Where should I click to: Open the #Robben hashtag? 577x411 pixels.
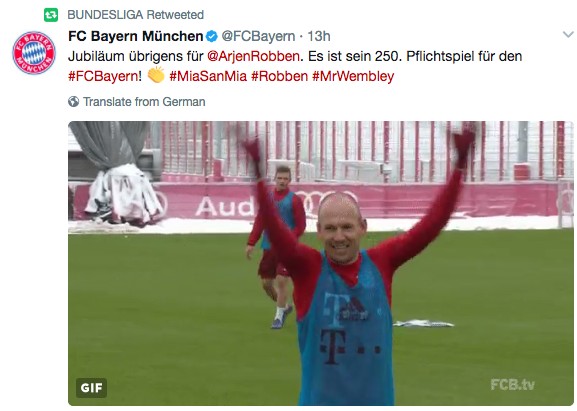tap(279, 76)
